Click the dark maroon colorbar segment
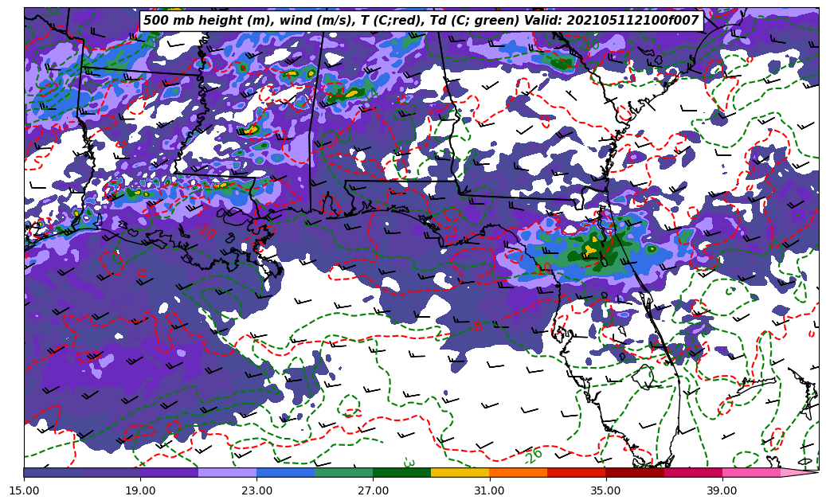This screenshot has width=826, height=504. pos(634,472)
